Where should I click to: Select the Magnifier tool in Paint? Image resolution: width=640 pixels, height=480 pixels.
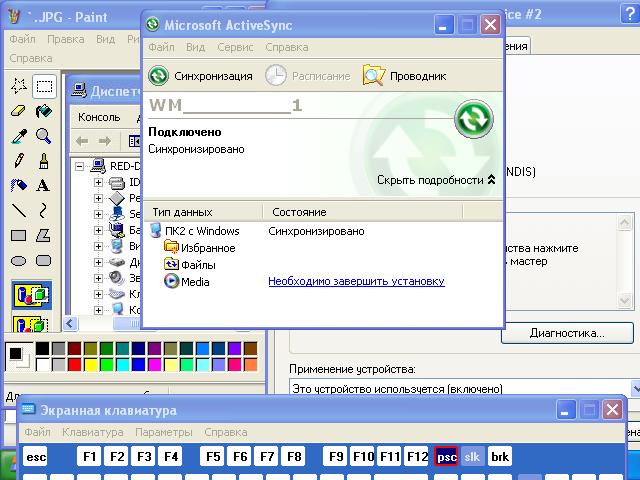click(x=44, y=136)
